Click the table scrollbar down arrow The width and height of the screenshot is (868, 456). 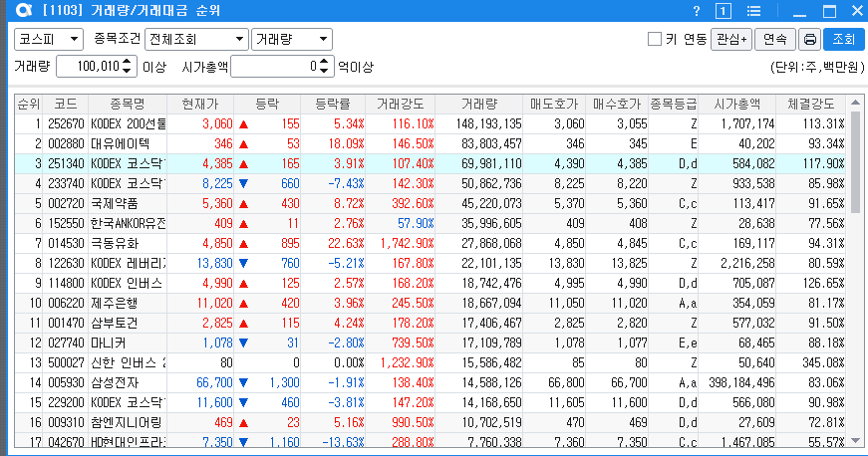tap(855, 440)
